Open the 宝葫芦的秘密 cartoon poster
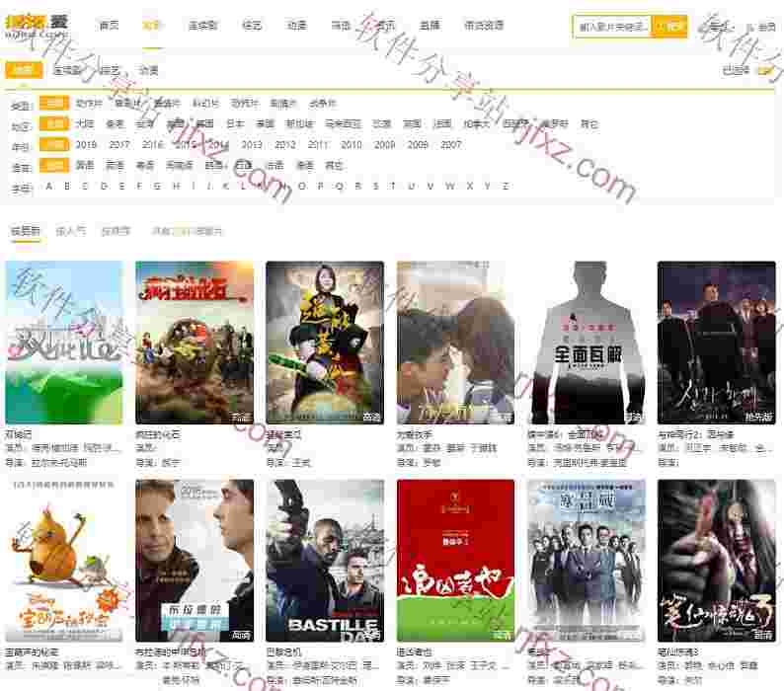 point(64,561)
